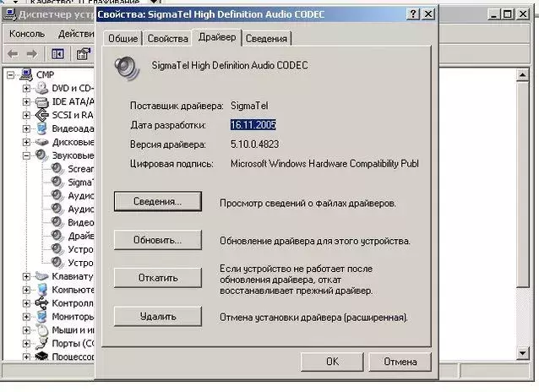
Task: Click the Forward arrow in Device Manager toolbar
Action: (x=32, y=54)
